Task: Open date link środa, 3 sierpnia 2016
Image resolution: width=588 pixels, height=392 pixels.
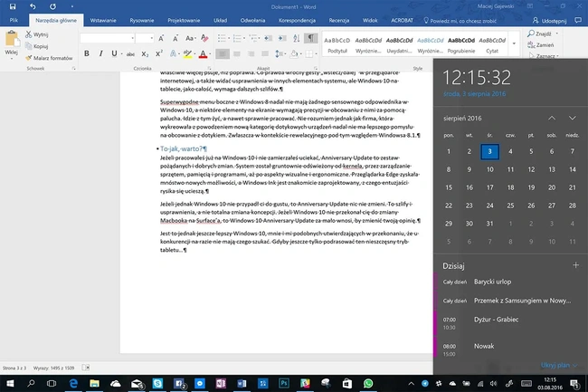Action: tap(474, 94)
